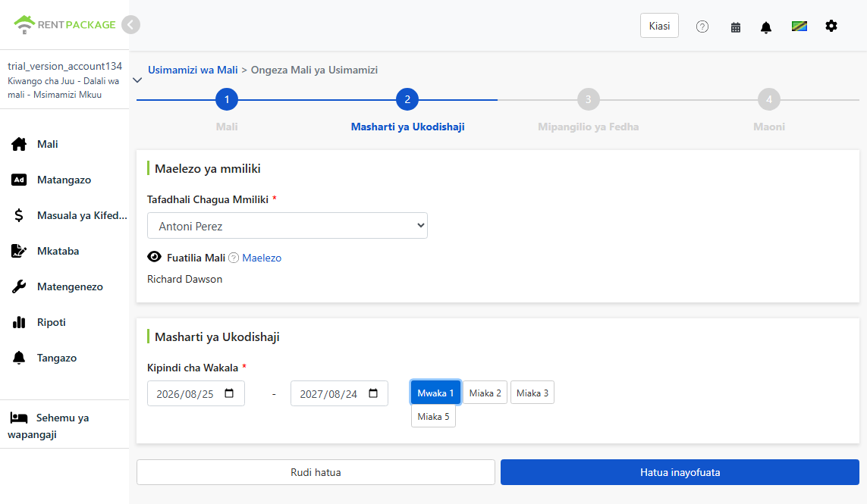This screenshot has height=504, width=867.
Task: Click the Kiasi button
Action: (x=659, y=26)
